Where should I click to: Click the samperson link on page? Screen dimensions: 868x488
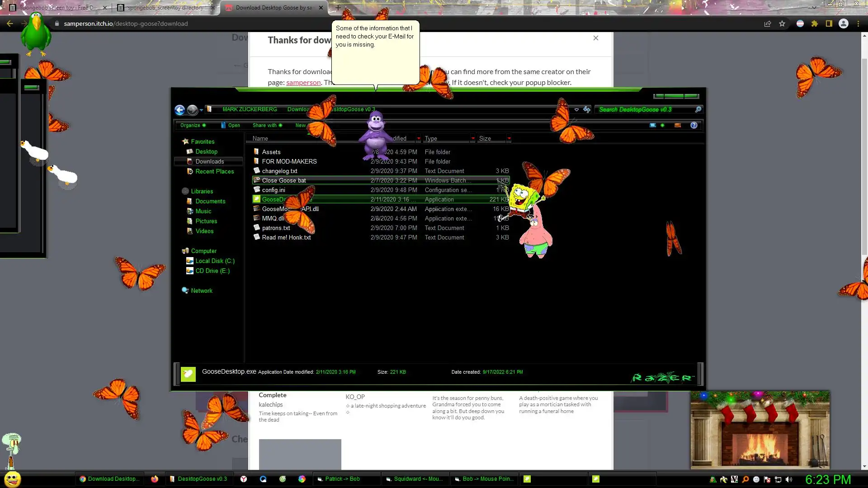(x=303, y=82)
